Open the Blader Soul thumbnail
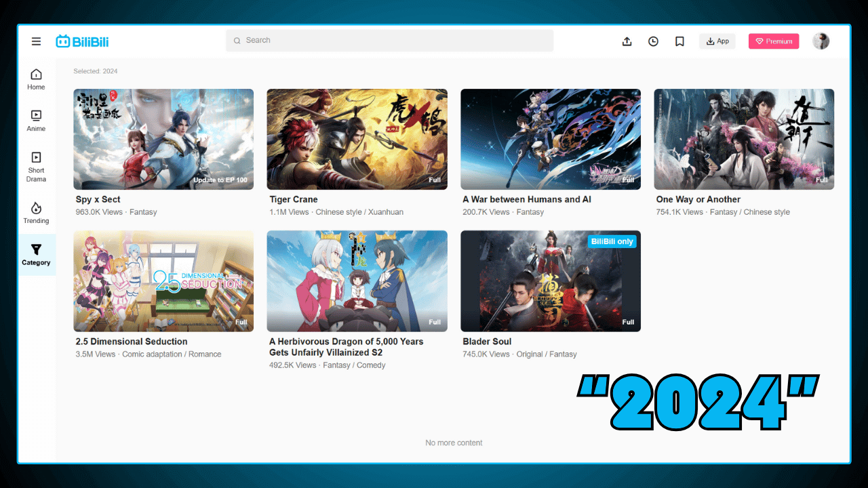Screen dimensions: 868x488 (x=550, y=281)
